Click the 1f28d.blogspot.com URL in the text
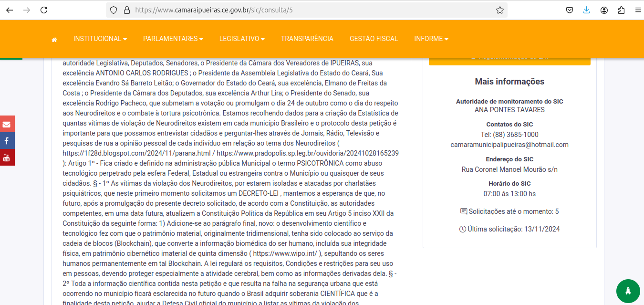644x305 pixels. (x=136, y=153)
